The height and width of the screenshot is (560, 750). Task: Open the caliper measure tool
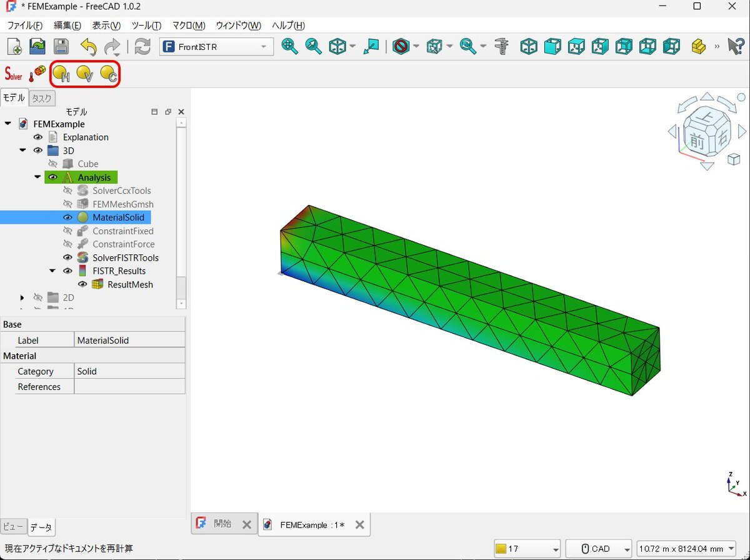(501, 47)
